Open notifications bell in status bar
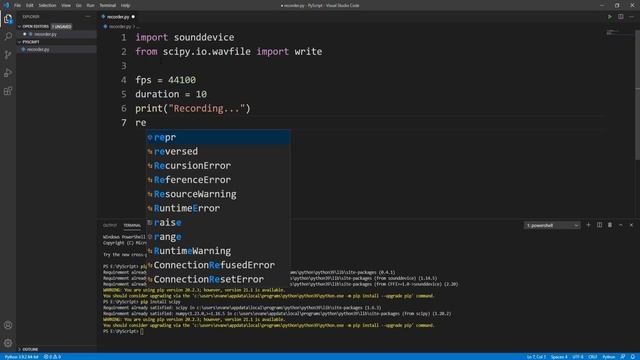The width and height of the screenshot is (640, 360). tap(633, 357)
